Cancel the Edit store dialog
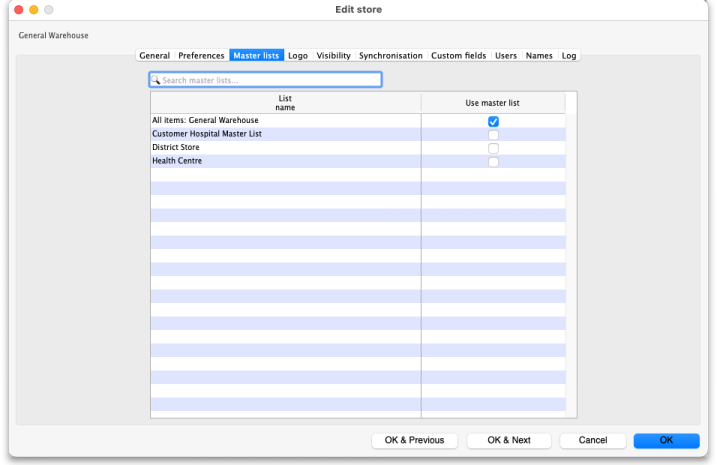The width and height of the screenshot is (717, 465). [593, 440]
